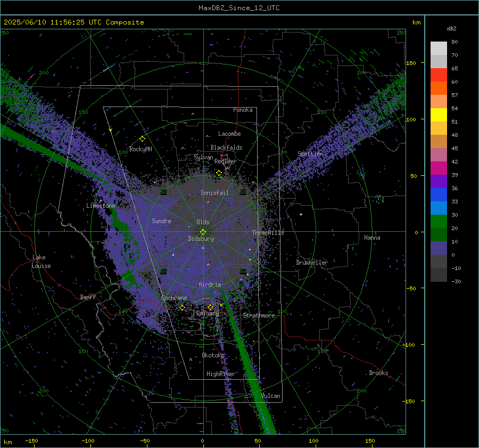Select the Okotoks label

[x=213, y=355]
